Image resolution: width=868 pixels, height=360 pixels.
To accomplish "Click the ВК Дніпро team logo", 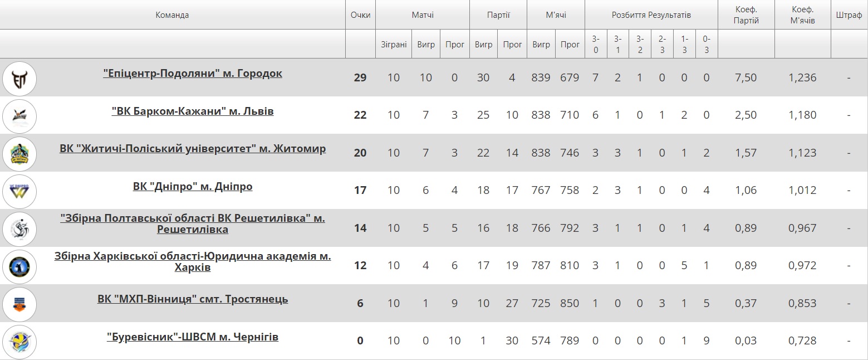I will pyautogui.click(x=19, y=191).
